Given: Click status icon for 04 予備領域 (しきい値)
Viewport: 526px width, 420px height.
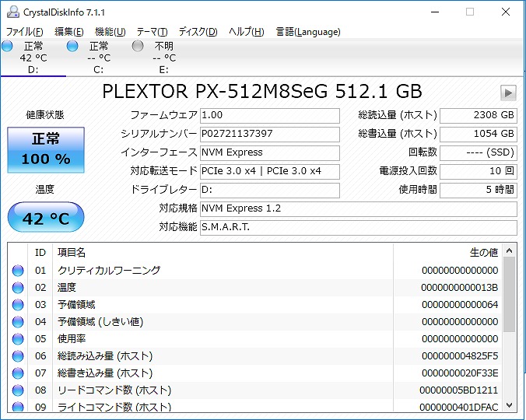Looking at the screenshot, I should click(x=18, y=322).
